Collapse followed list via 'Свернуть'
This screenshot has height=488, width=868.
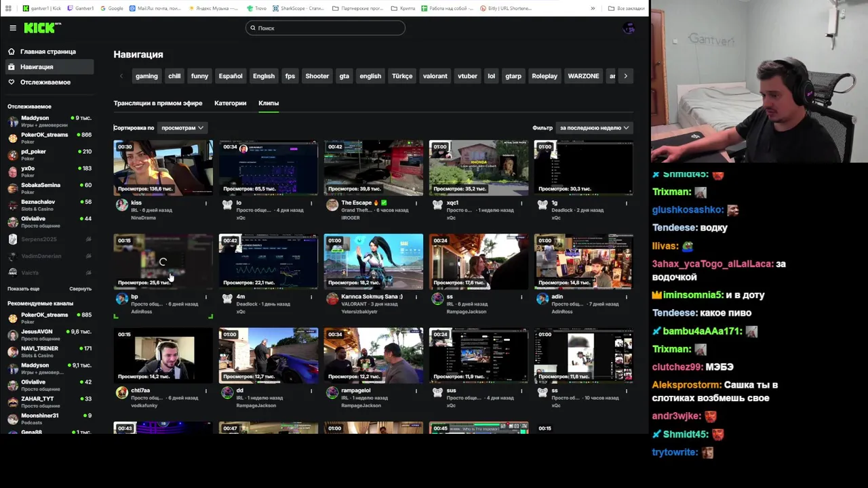(80, 289)
